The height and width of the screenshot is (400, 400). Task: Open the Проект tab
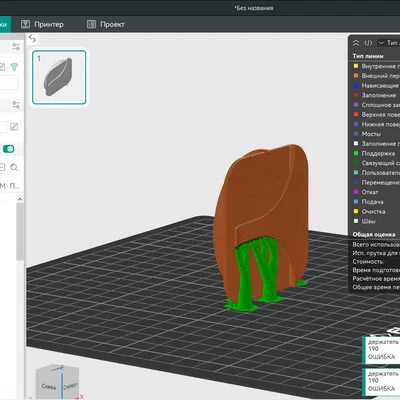click(x=106, y=24)
